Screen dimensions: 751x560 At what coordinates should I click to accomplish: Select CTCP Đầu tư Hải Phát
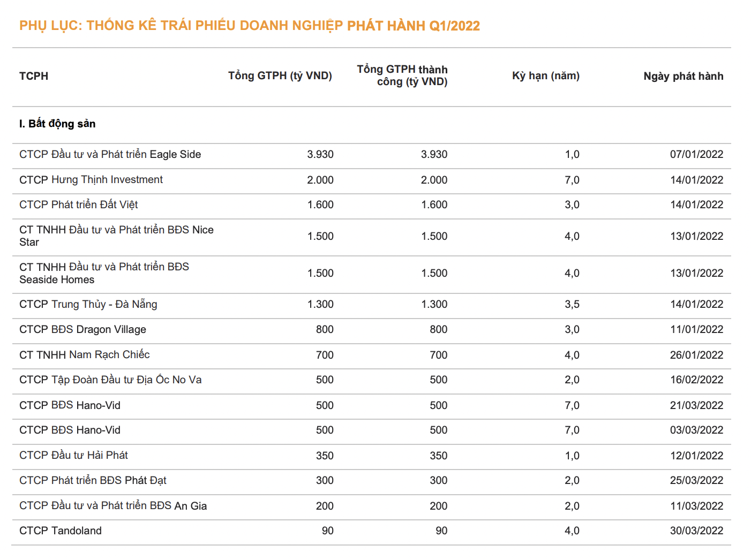tap(73, 455)
